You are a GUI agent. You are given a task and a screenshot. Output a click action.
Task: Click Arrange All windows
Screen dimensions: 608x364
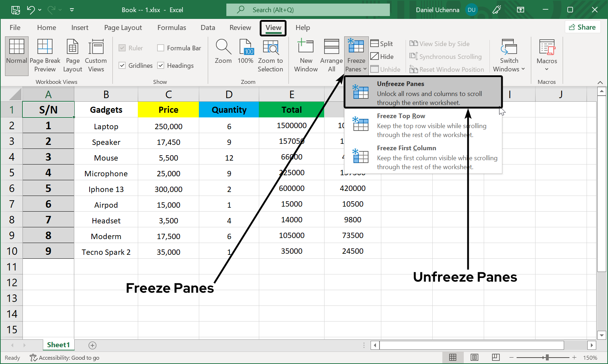331,55
